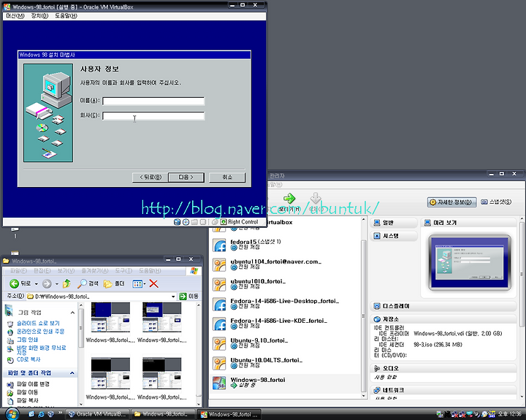Image resolution: width=526 pixels, height=420 pixels.
Task: Click the Explorer file list scrollbar
Action: [x=199, y=354]
